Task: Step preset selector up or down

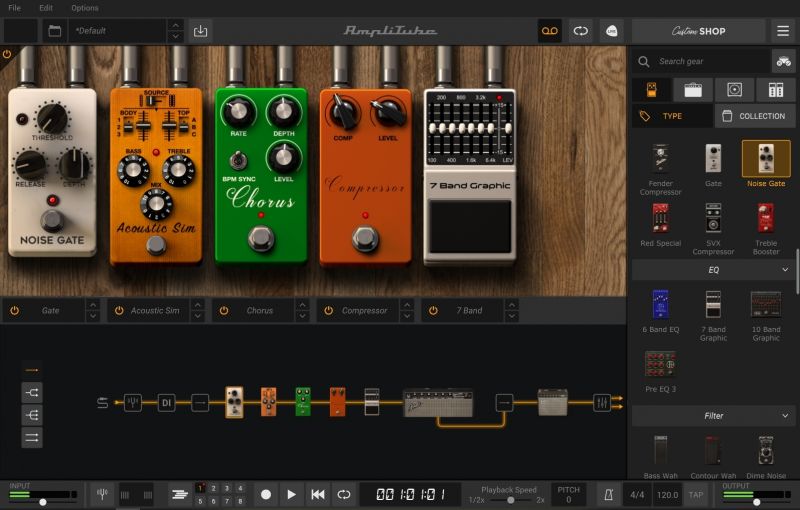Action: point(176,31)
